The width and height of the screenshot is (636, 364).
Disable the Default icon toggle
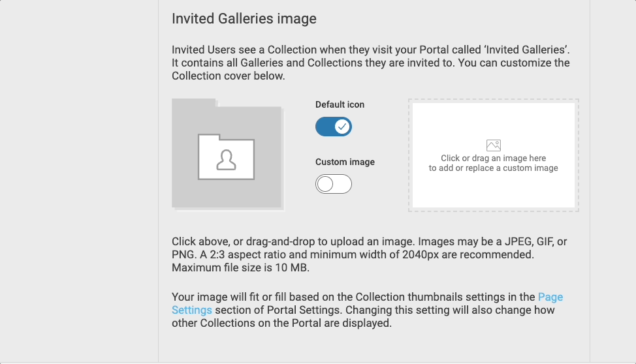pyautogui.click(x=334, y=127)
